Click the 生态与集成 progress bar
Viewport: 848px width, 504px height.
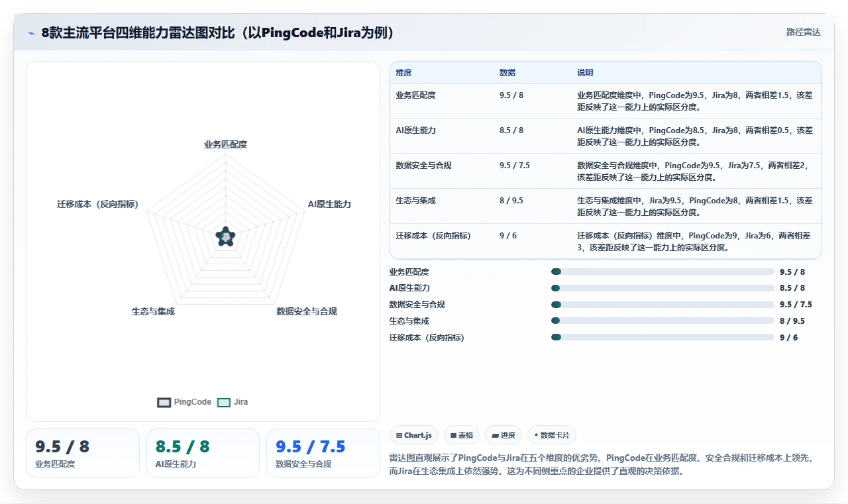pyautogui.click(x=662, y=321)
